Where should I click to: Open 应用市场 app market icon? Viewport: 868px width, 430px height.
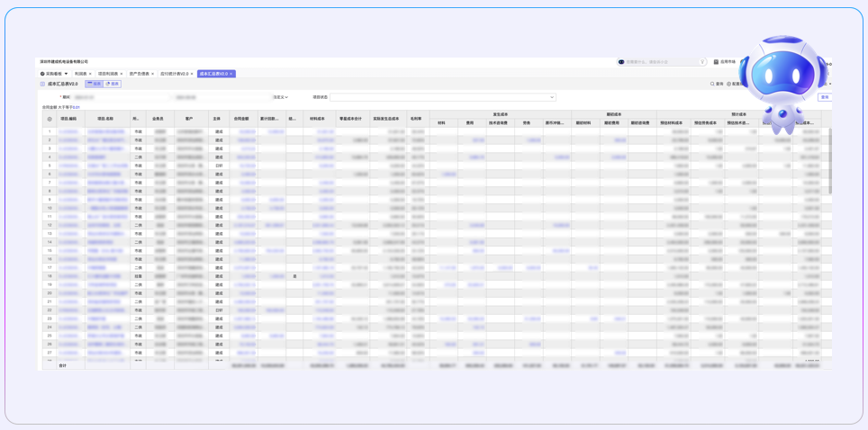(x=716, y=62)
